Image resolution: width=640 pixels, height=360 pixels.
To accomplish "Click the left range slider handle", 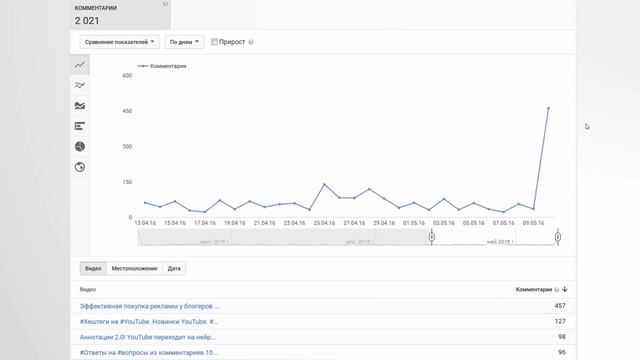I will (432, 237).
